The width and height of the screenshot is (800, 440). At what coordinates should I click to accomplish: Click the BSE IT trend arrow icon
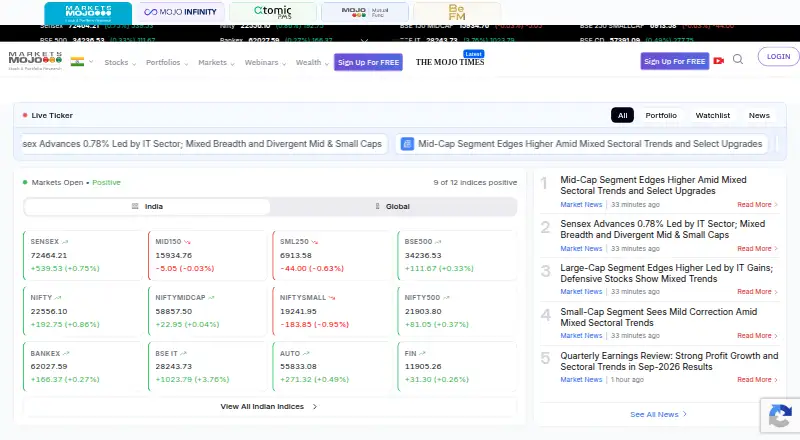(x=184, y=353)
